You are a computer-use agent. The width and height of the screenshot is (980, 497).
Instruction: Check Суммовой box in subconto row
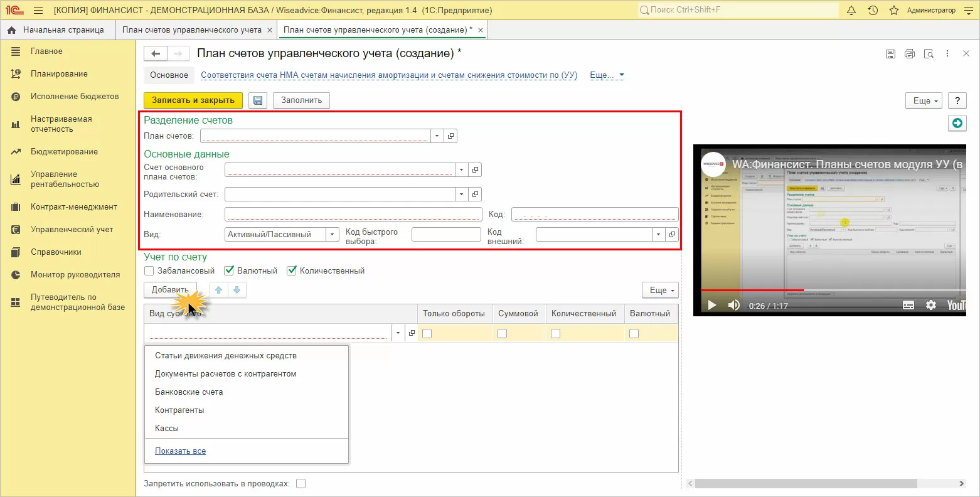click(502, 334)
